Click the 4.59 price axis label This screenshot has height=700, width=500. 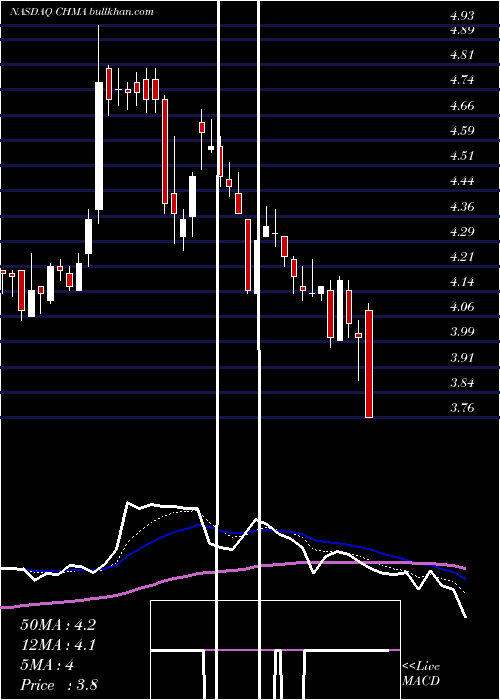(462, 131)
